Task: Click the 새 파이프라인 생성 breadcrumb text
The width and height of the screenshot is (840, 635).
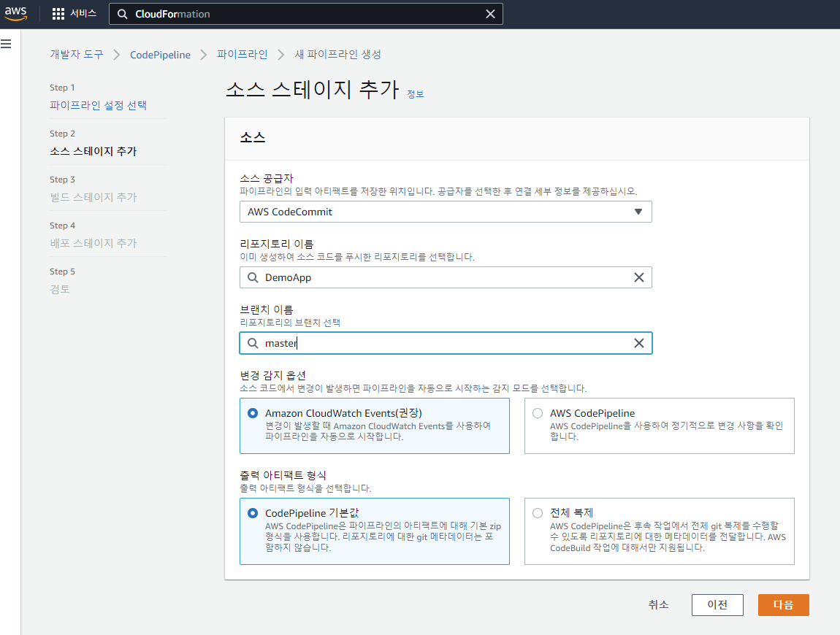Action: 338,54
